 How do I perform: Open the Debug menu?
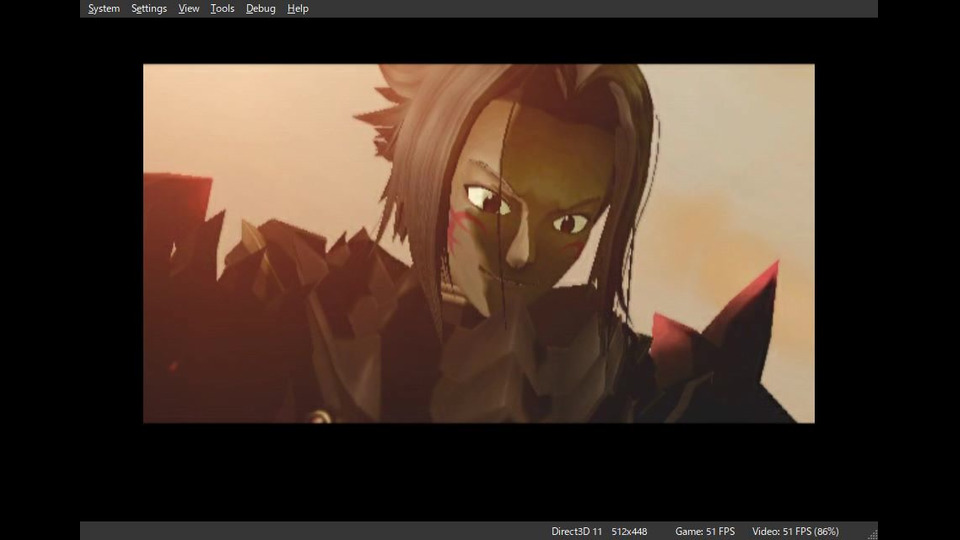click(x=260, y=9)
